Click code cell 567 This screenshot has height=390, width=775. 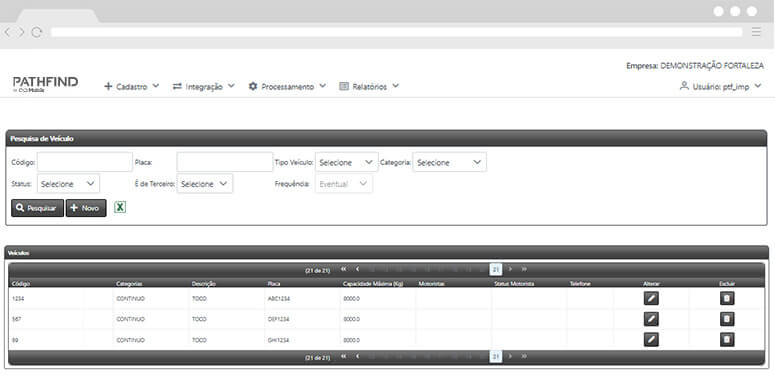[16, 319]
